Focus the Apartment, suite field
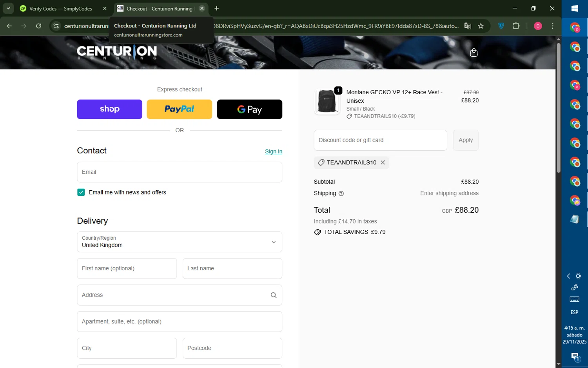This screenshot has height=368, width=588. 180,322
